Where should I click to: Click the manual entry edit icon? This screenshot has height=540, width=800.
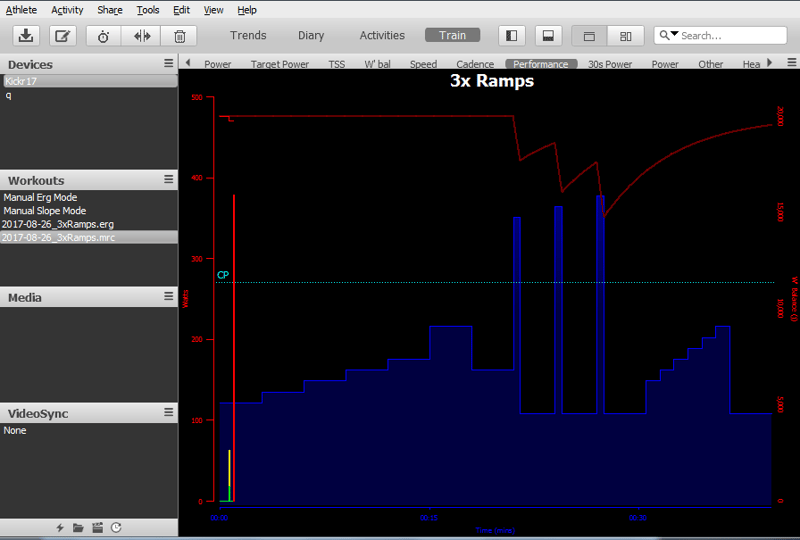(x=63, y=36)
